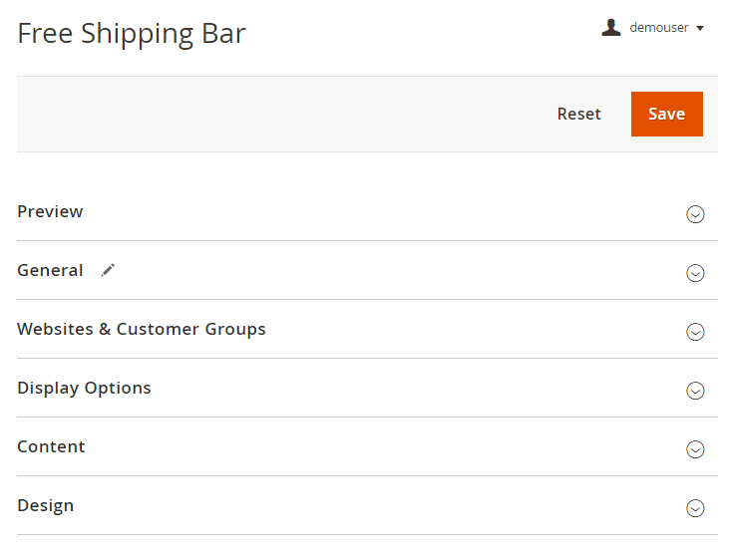
Task: Click the Display Options circled chevron icon
Action: [695, 391]
